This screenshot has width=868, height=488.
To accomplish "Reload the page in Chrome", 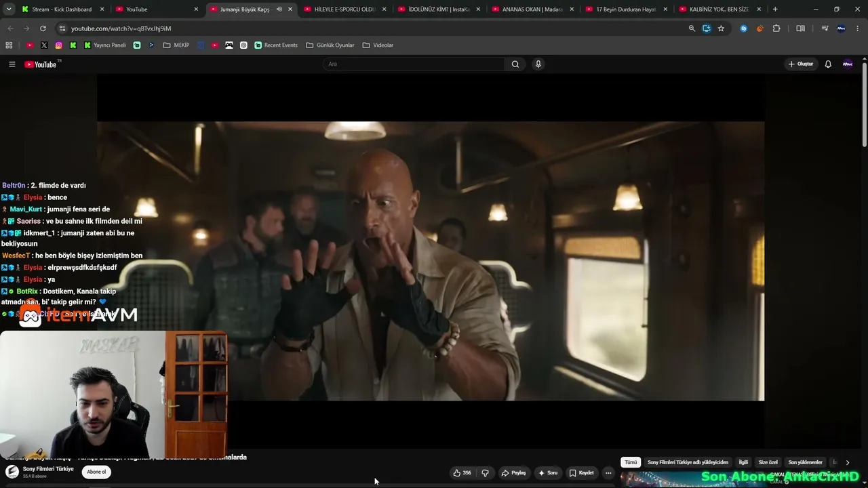I will [x=43, y=28].
